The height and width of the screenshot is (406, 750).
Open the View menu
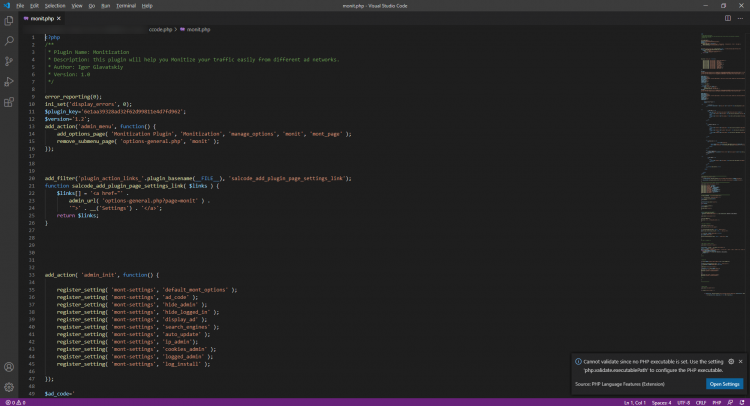[x=77, y=6]
